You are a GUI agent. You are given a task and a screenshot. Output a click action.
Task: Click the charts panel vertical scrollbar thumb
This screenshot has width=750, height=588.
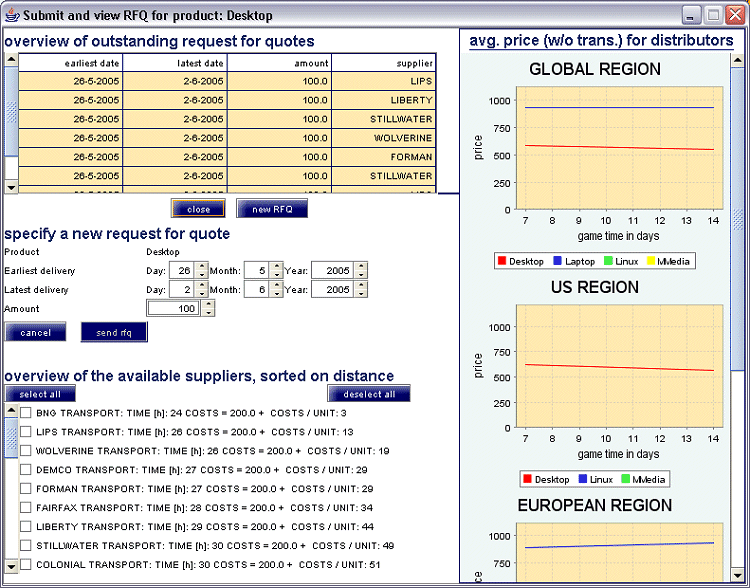pos(737,219)
